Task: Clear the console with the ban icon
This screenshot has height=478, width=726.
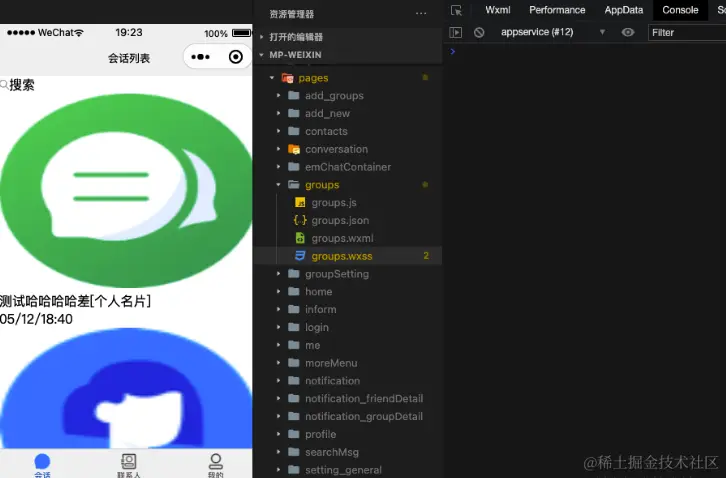Action: click(x=479, y=32)
